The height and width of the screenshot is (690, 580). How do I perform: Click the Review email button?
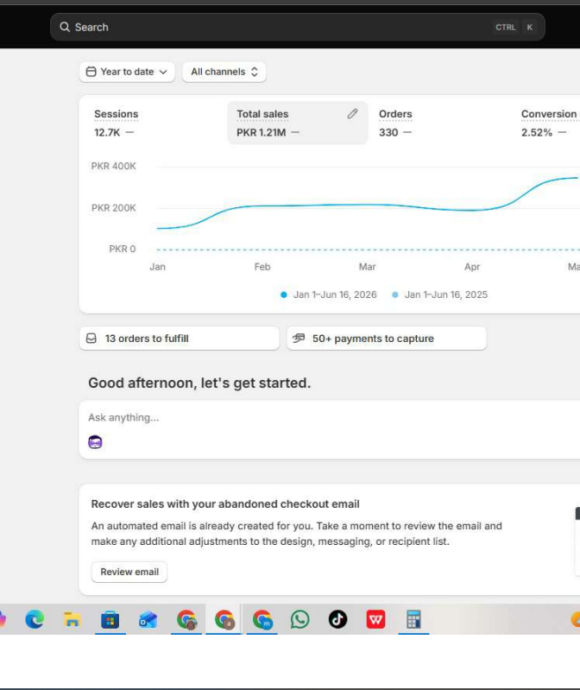click(129, 572)
